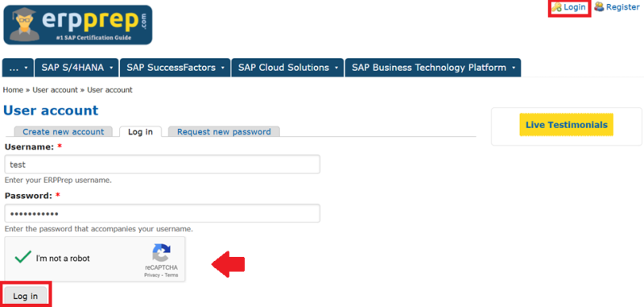Open Live Testimonials
Viewport: 644px width, 307px height.
point(567,125)
